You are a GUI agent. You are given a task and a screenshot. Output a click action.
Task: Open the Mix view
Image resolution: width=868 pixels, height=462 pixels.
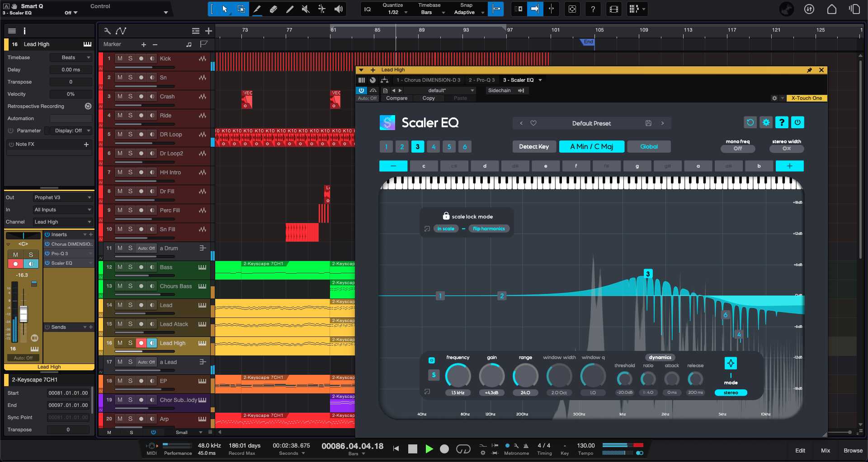(x=826, y=450)
